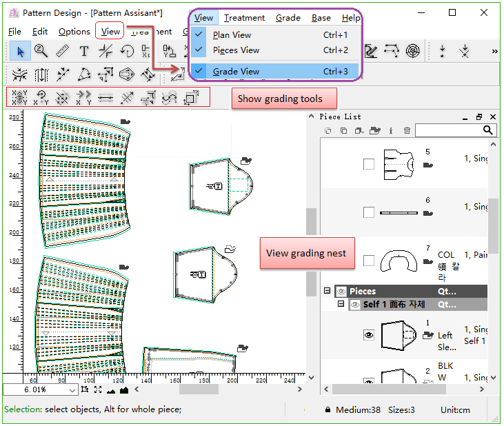Collapse the Self 1 group
Image resolution: width=504 pixels, height=426 pixels.
[x=341, y=304]
